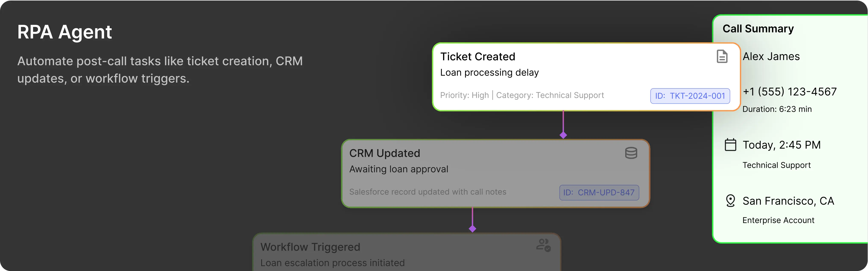
Task: Click the phone number +1 (555) 123-4567
Action: coord(789,92)
